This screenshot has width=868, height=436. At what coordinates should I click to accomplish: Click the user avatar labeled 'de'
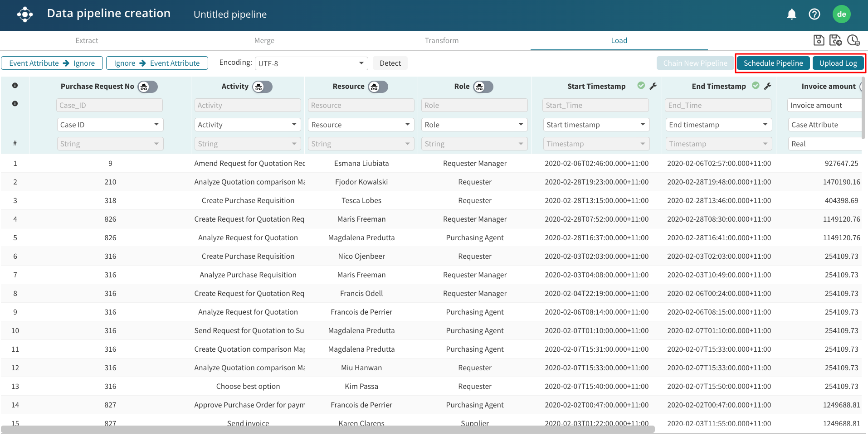coord(841,15)
